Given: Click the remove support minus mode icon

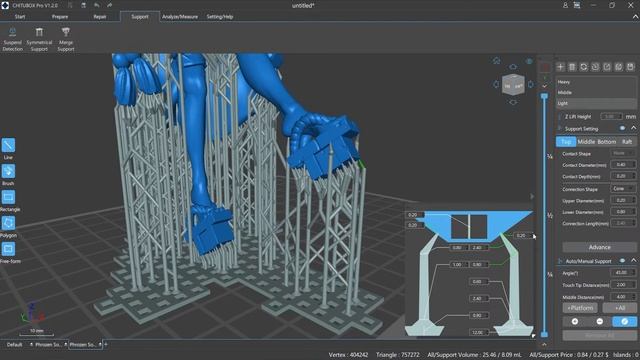Looking at the screenshot, I should pyautogui.click(x=600, y=321).
